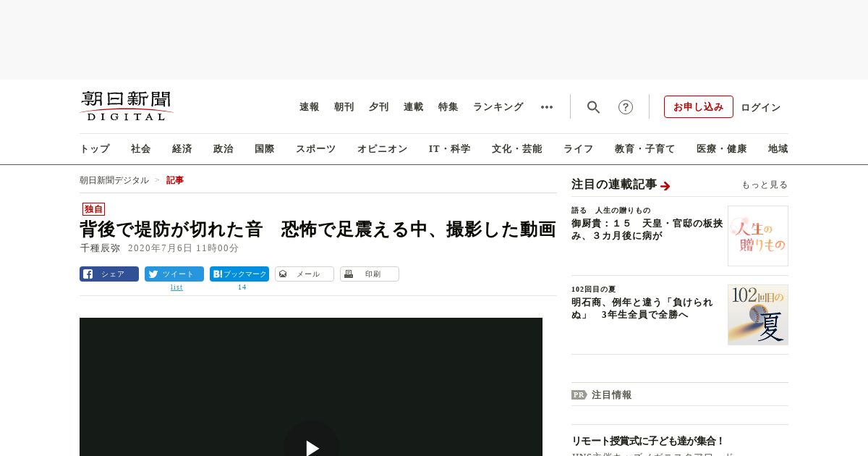Open the search magnifier icon
868x456 pixels.
coord(594,107)
